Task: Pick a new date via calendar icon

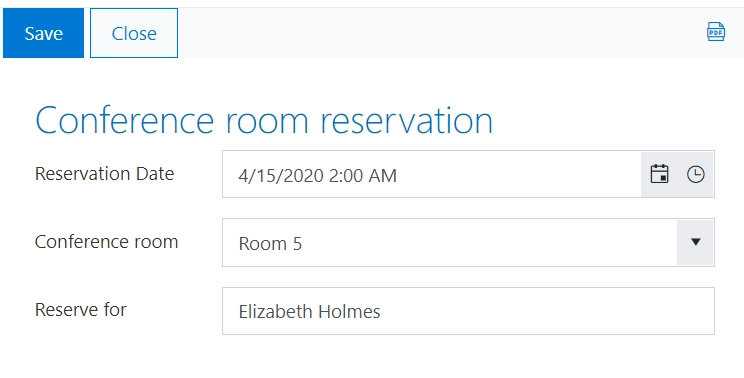Action: [x=659, y=174]
